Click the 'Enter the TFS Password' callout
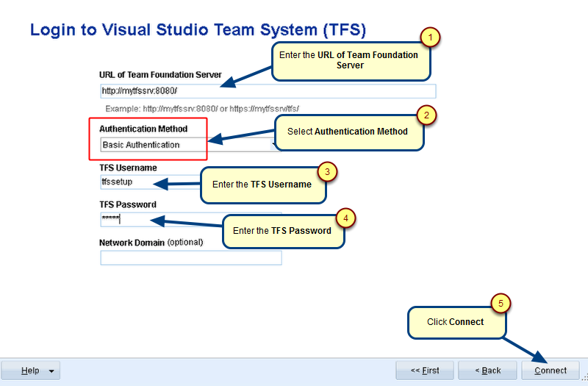 click(x=283, y=231)
